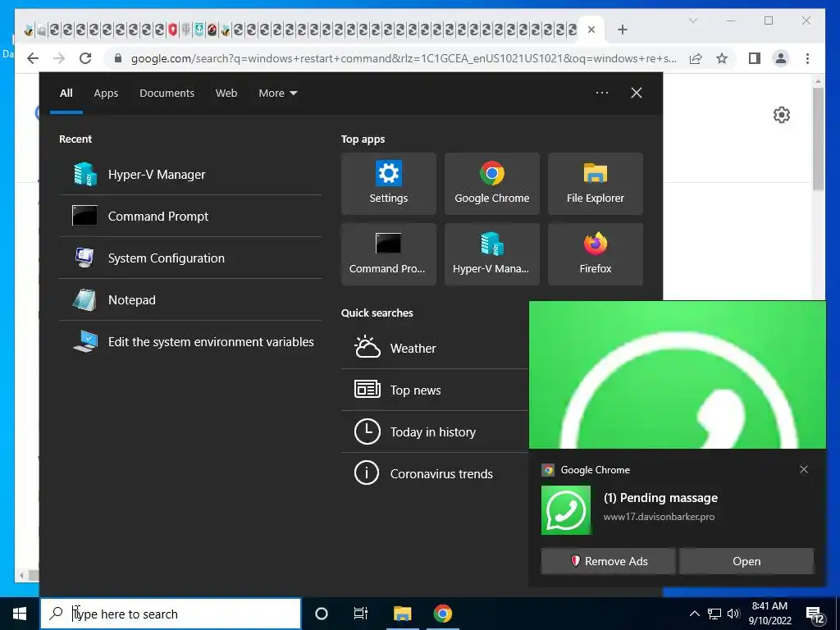840x630 pixels.
Task: Open Task View in the taskbar
Action: coord(361,614)
